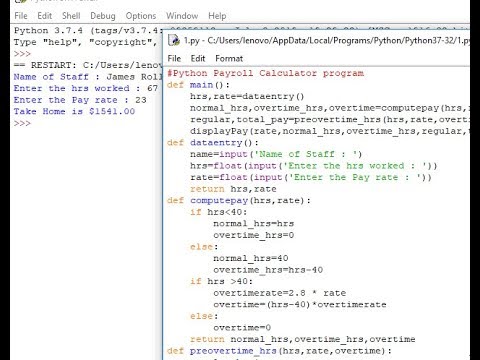Viewport: 480px width, 360px height.
Task: Click Shell line 'Enter the Pay rate : 23'
Action: [x=80, y=100]
